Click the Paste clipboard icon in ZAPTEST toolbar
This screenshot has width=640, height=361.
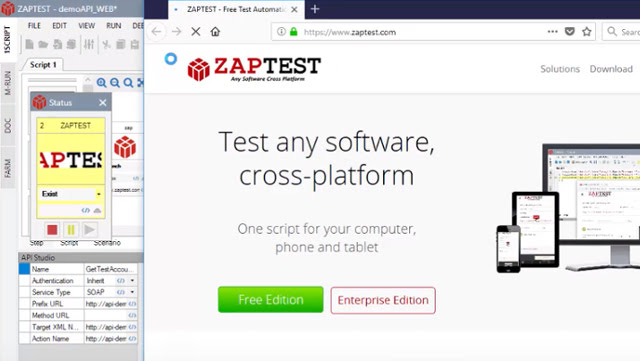pyautogui.click(x=135, y=44)
